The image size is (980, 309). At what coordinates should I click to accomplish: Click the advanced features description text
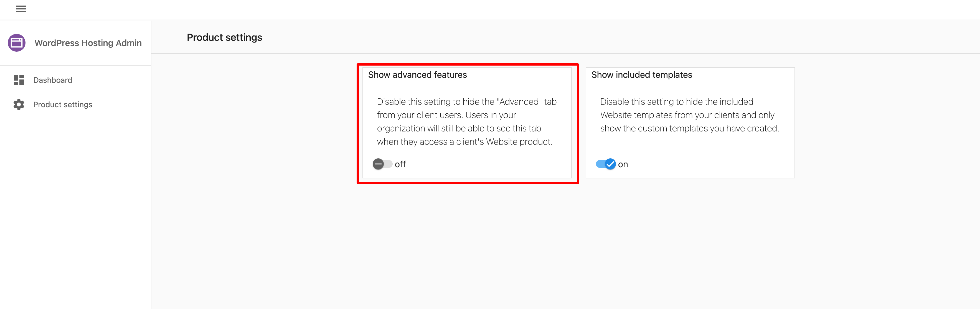pos(466,121)
